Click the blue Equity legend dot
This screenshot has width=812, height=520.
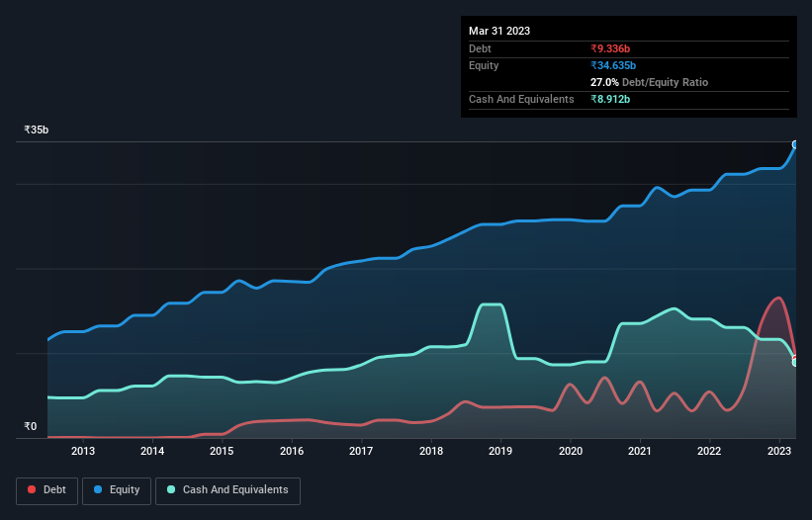click(x=98, y=489)
